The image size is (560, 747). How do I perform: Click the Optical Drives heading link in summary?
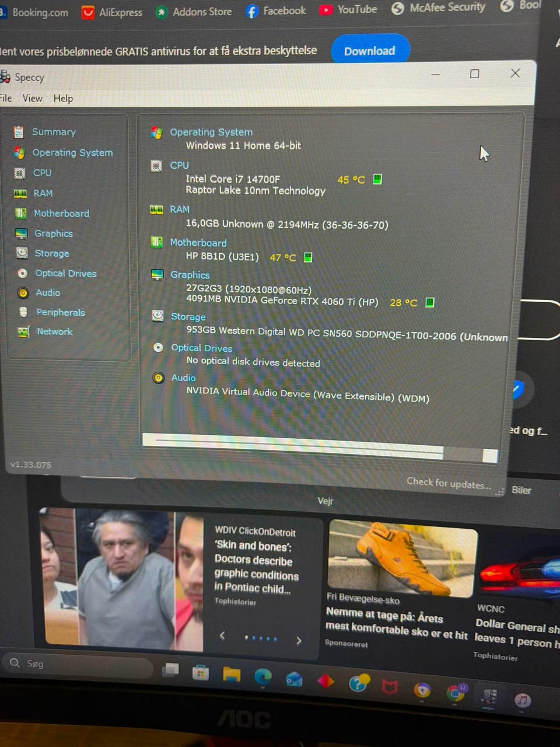202,348
